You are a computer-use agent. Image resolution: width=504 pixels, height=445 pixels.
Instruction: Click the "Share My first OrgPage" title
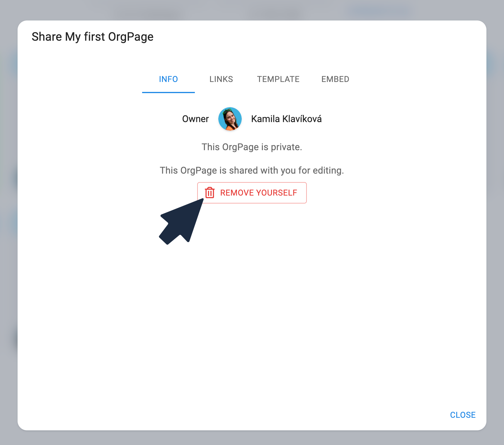click(x=93, y=37)
